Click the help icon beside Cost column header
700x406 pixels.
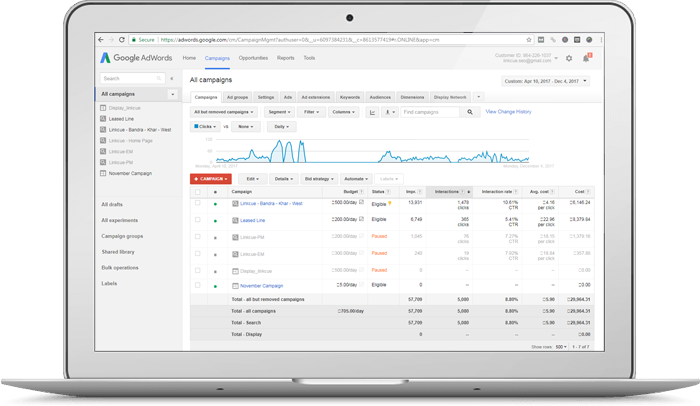click(588, 192)
